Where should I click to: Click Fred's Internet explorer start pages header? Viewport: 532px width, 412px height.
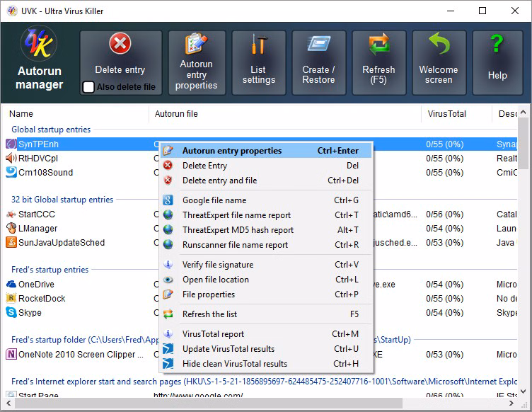[264, 382]
